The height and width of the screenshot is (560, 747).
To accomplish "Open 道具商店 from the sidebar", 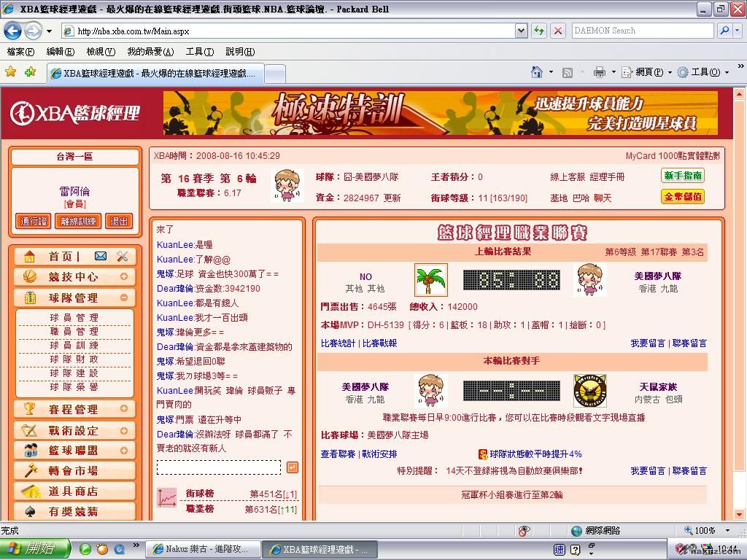I will tap(75, 491).
